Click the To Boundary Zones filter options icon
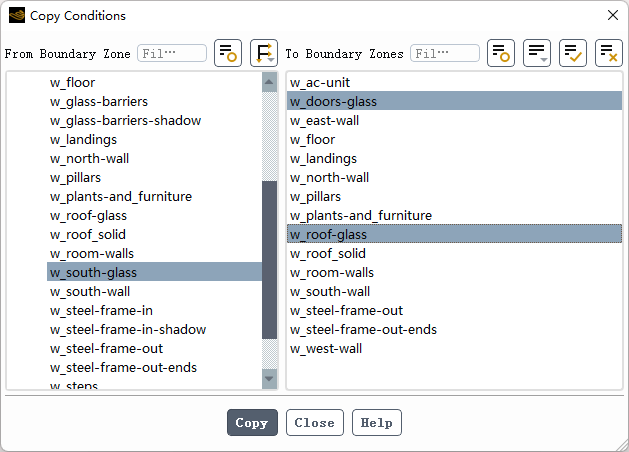The image size is (629, 452). coord(501,53)
